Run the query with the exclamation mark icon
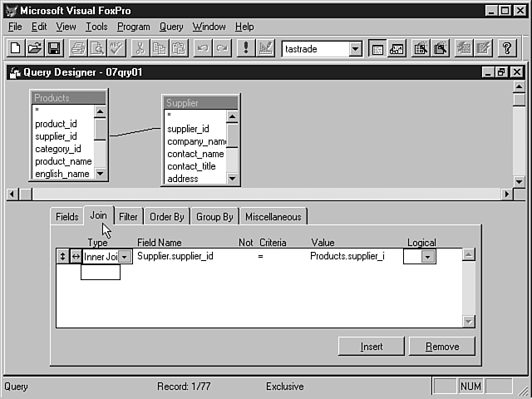The height and width of the screenshot is (399, 532). pos(245,48)
